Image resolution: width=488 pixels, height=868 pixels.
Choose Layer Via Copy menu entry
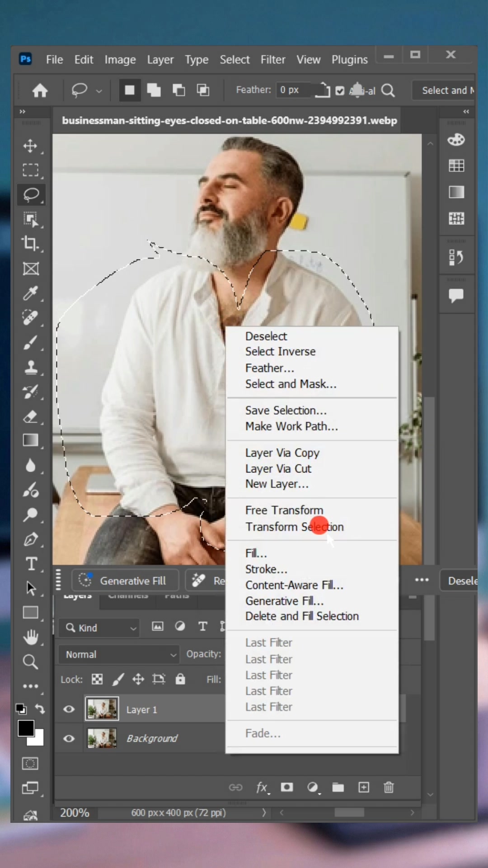tap(282, 453)
